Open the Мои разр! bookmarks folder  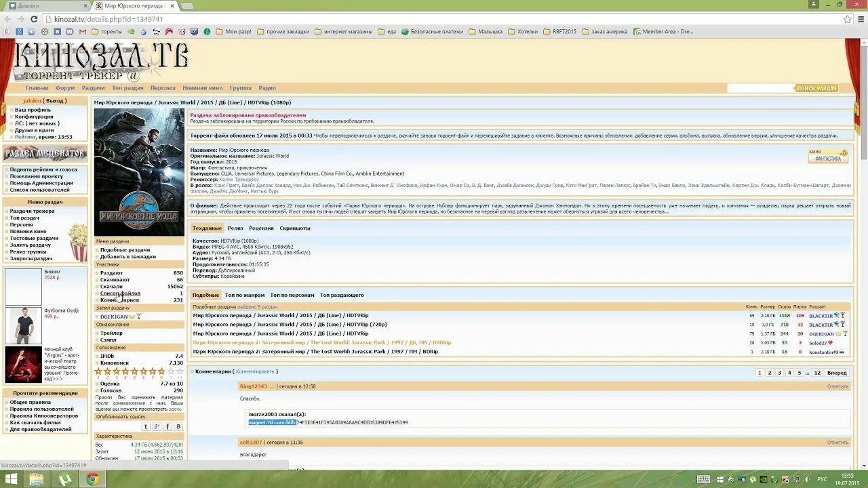tap(233, 31)
